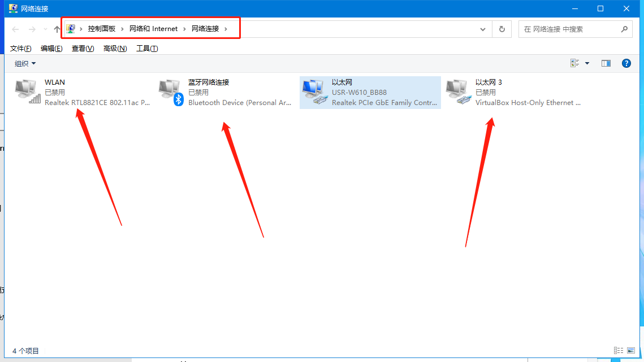Navigate to 控制面板 breadcrumb
Image resolution: width=644 pixels, height=362 pixels.
(101, 29)
